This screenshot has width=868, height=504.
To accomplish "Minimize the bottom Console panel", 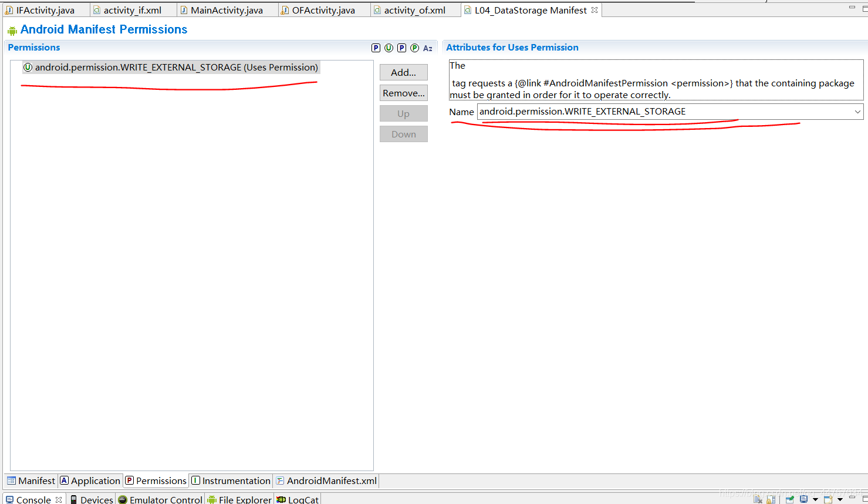I will point(852,498).
